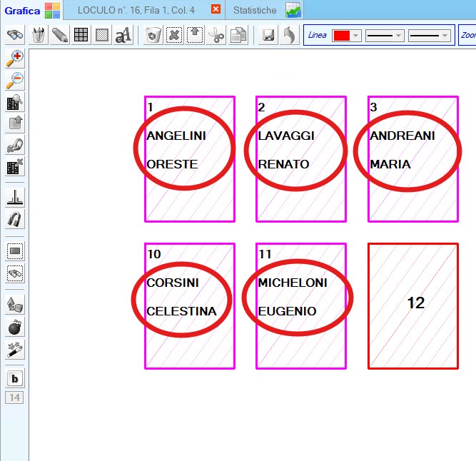Screen dimensions: 476x461
Task: Select the text style tool icon
Action: click(123, 36)
